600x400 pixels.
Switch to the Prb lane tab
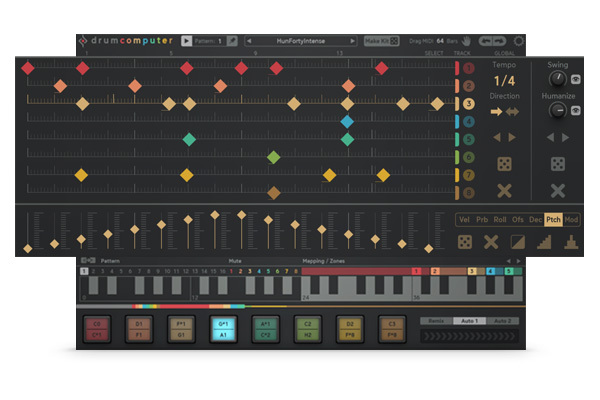tap(482, 220)
